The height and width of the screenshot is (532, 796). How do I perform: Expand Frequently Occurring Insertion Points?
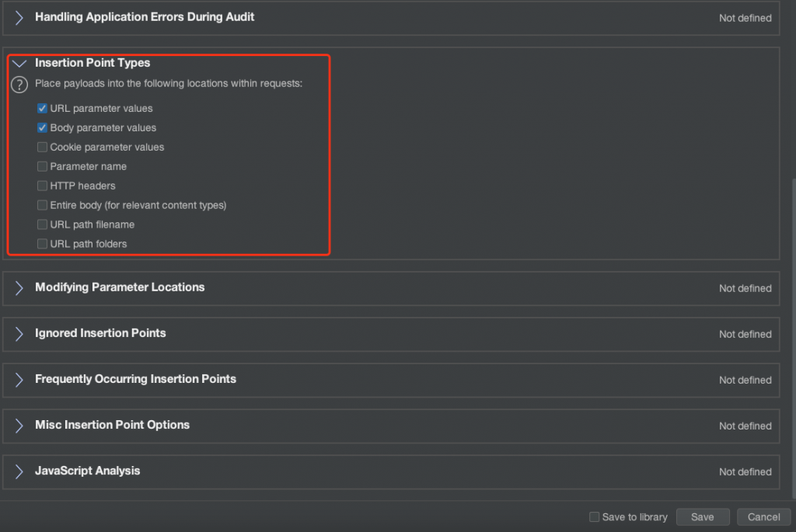(x=19, y=380)
